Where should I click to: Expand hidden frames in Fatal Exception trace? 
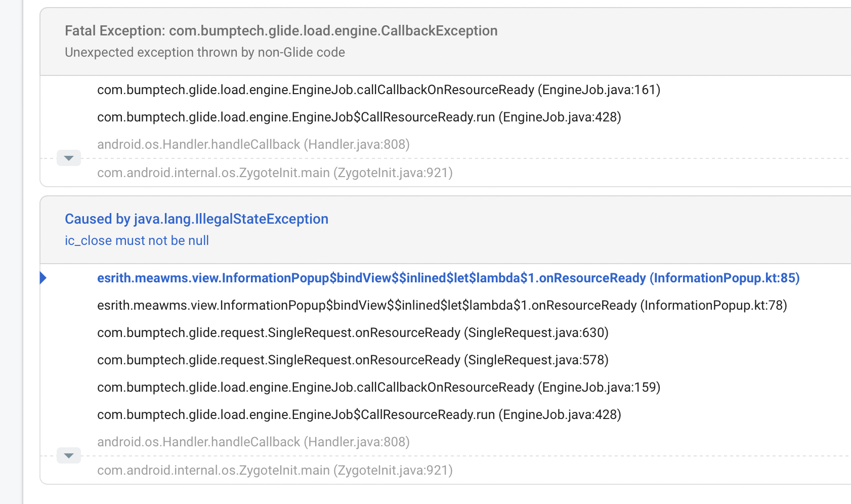(x=69, y=158)
